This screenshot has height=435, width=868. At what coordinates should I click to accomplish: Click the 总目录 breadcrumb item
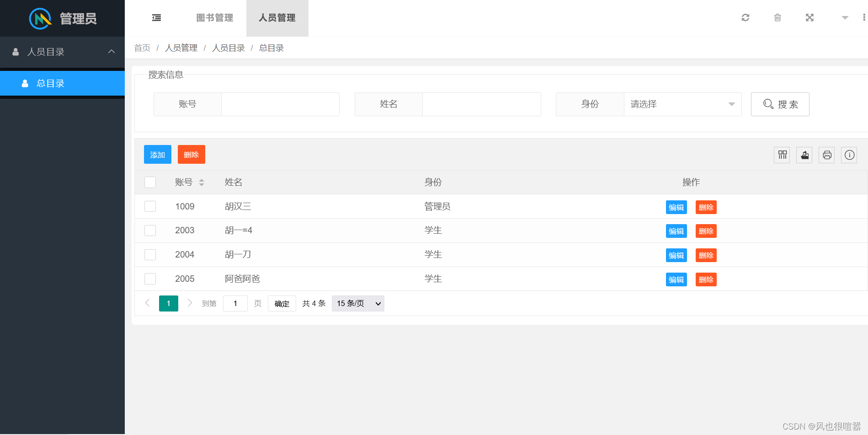272,48
